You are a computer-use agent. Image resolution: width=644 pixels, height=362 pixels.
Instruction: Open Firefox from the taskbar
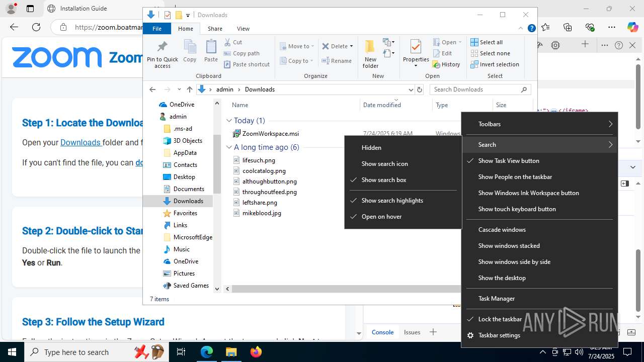(x=256, y=352)
